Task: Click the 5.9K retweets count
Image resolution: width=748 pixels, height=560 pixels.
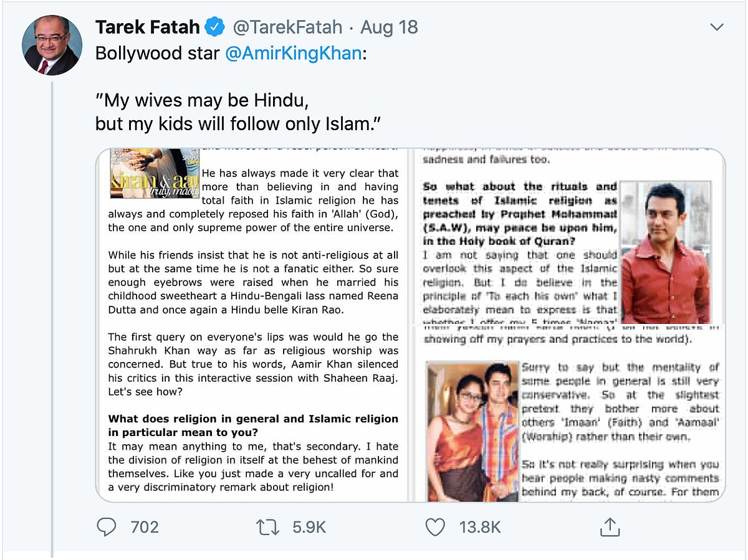Action: click(x=309, y=528)
